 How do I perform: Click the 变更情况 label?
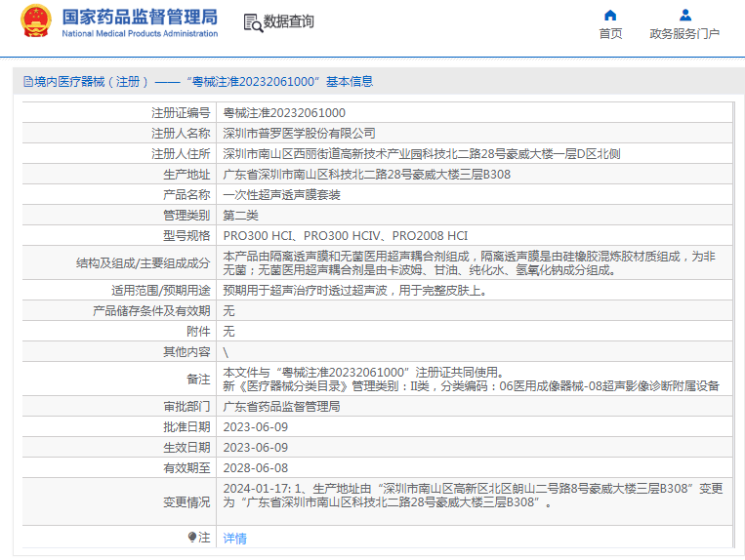tap(186, 501)
